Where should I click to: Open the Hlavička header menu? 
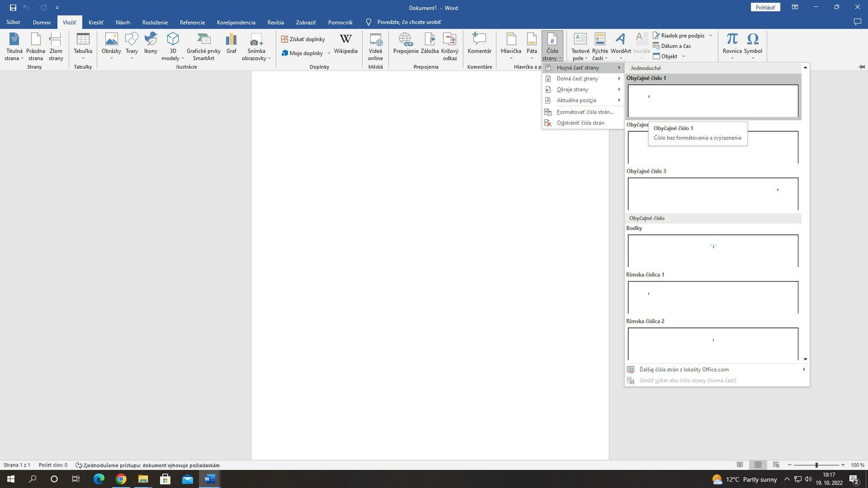coord(511,47)
